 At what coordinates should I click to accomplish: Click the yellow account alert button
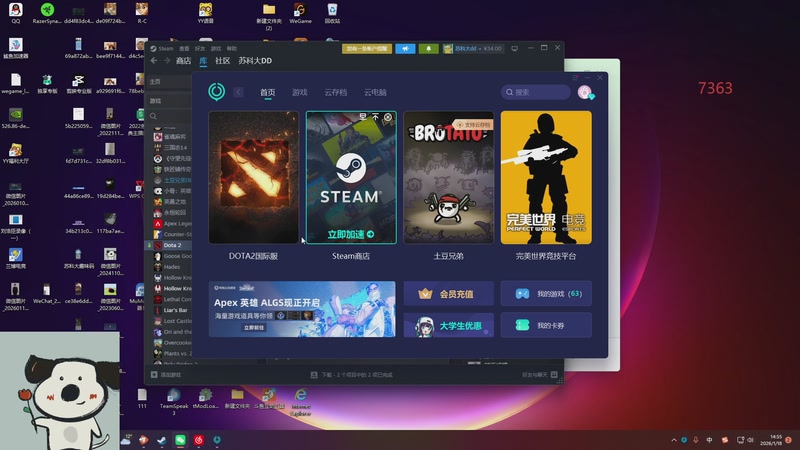click(x=367, y=48)
